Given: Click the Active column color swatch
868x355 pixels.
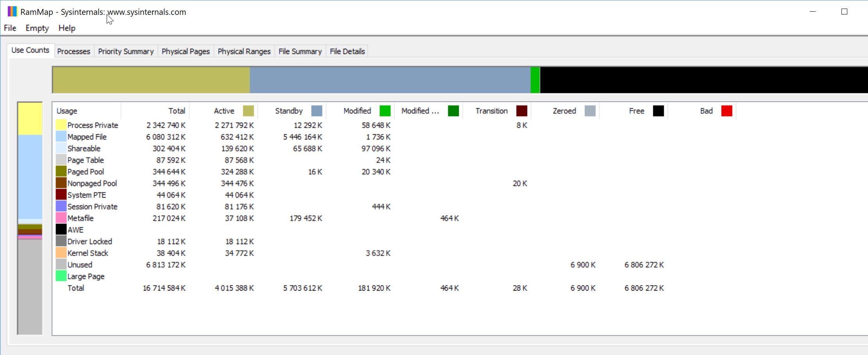Looking at the screenshot, I should point(248,111).
